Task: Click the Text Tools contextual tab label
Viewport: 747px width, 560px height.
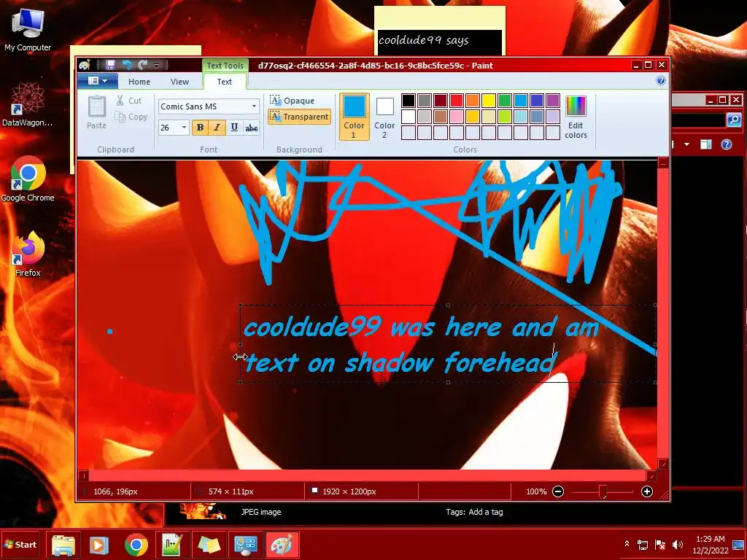Action: (225, 66)
